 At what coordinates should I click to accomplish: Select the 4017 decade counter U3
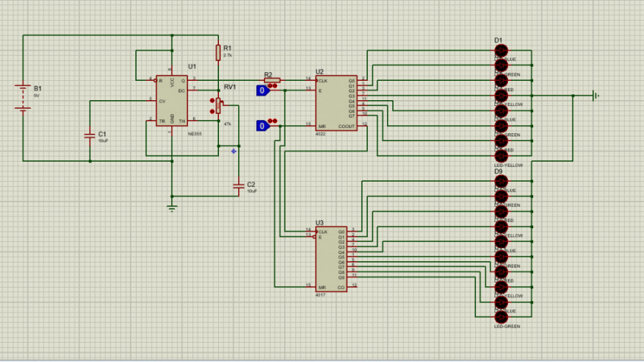[x=331, y=258]
